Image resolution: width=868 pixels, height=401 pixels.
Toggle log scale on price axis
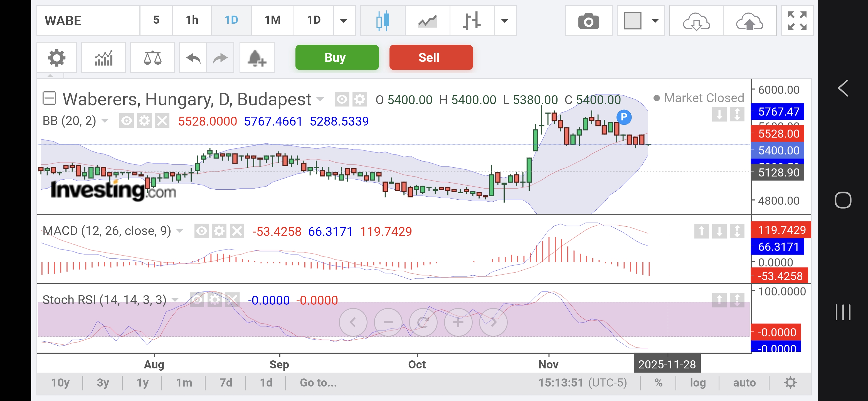[x=697, y=382]
